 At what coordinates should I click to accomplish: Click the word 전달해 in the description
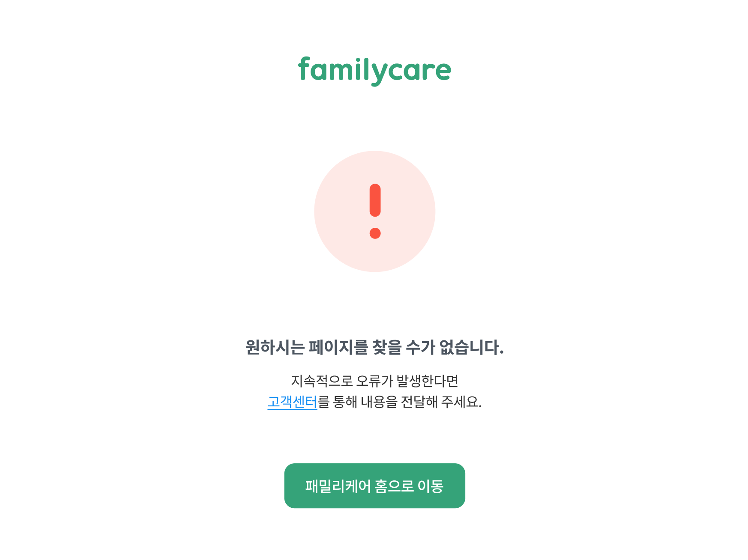(419, 402)
